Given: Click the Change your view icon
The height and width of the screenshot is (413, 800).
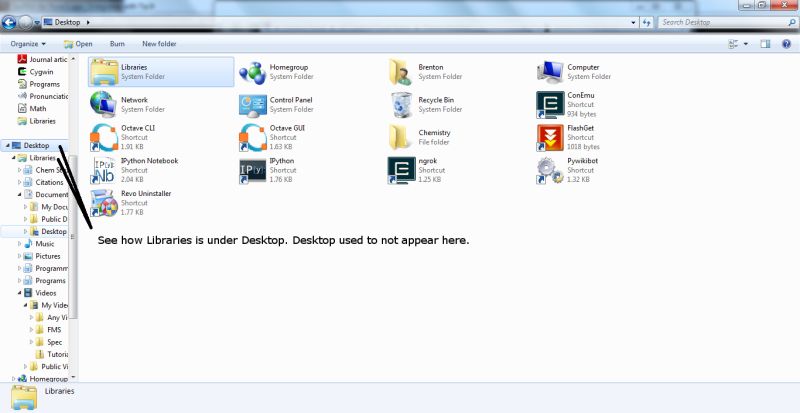Looking at the screenshot, I should pyautogui.click(x=733, y=44).
